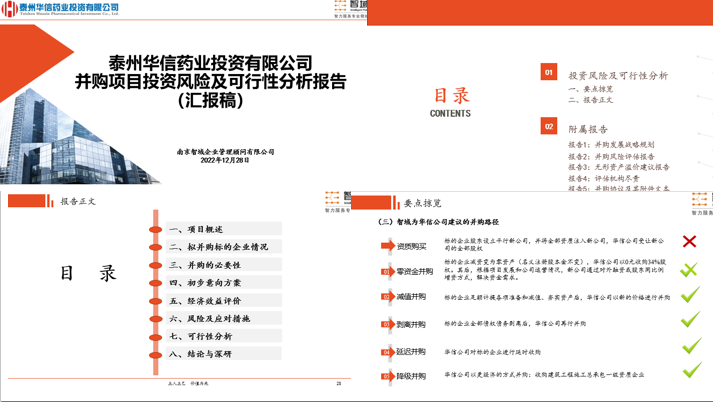The image size is (713, 402).
Task: Click the red 目录 heading above CONTENTS
Action: [x=451, y=95]
